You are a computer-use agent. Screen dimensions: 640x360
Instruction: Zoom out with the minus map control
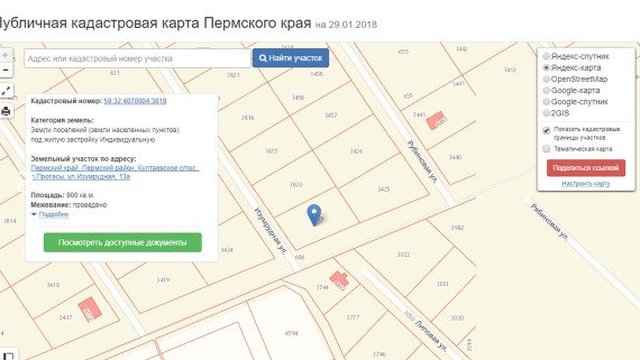click(x=6, y=70)
